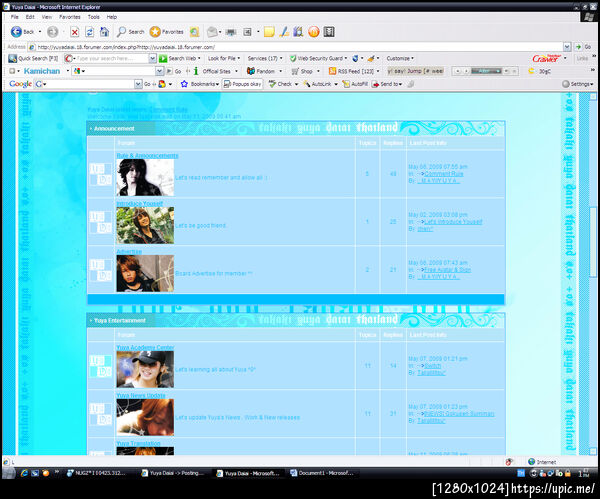Click Quick Search [F3] button
This screenshot has height=499, width=600.
click(33, 58)
